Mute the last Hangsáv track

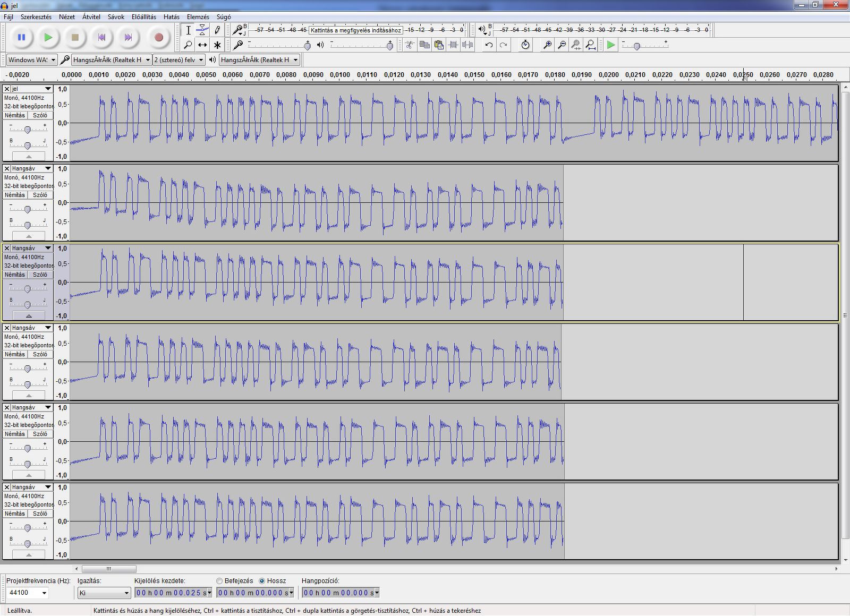click(15, 514)
